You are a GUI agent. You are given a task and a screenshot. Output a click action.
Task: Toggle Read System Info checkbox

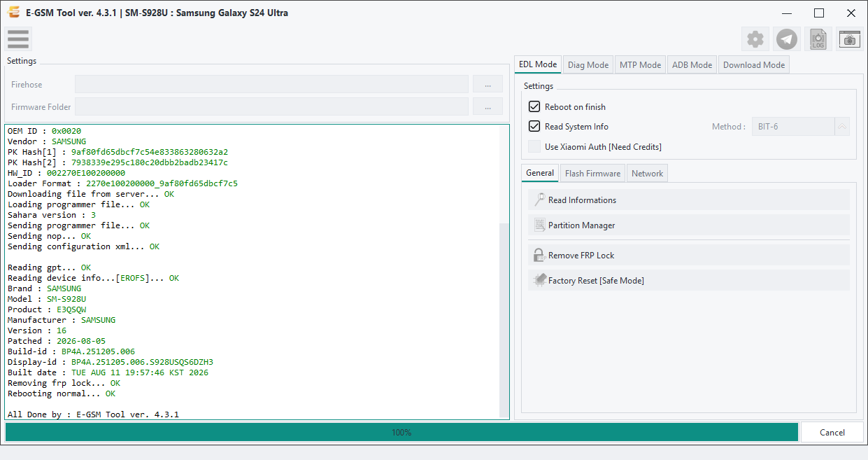tap(534, 126)
